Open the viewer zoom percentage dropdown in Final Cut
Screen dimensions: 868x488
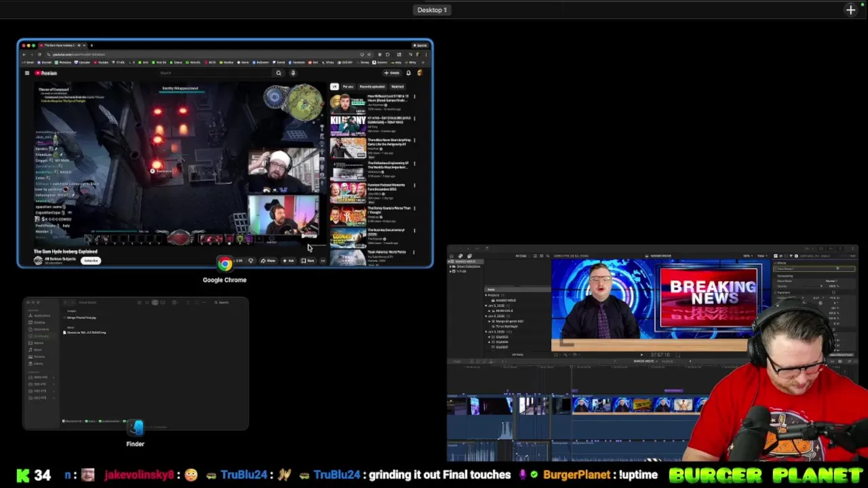[x=749, y=256]
